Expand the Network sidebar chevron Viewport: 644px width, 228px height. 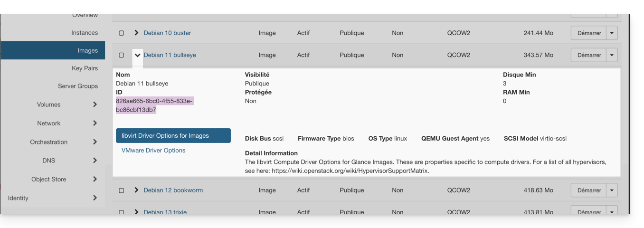pyautogui.click(x=95, y=123)
